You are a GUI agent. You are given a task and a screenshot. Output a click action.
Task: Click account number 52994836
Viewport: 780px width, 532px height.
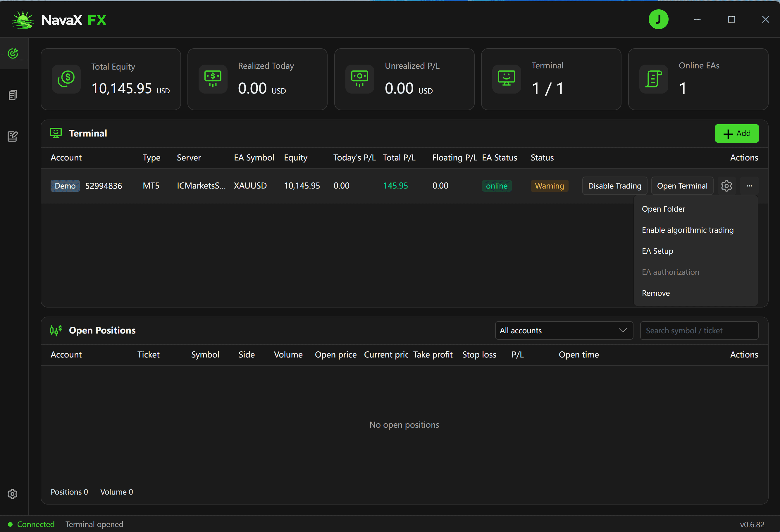tap(103, 186)
